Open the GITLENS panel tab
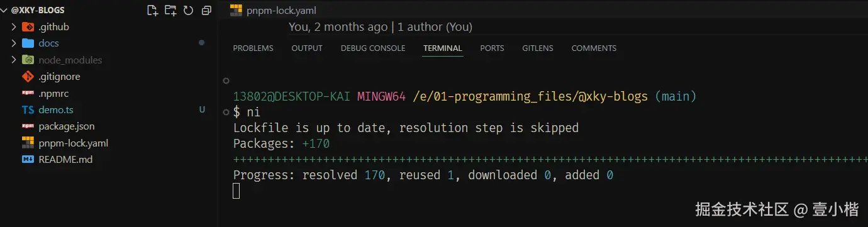The image size is (868, 227). click(538, 48)
